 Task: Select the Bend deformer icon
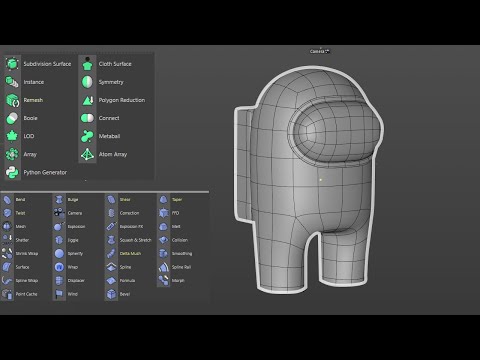(7, 200)
